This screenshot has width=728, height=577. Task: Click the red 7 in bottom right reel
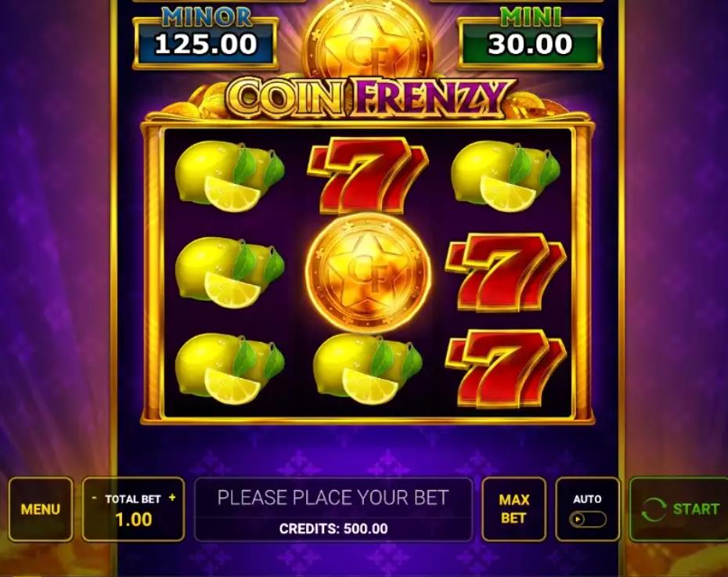click(x=506, y=368)
